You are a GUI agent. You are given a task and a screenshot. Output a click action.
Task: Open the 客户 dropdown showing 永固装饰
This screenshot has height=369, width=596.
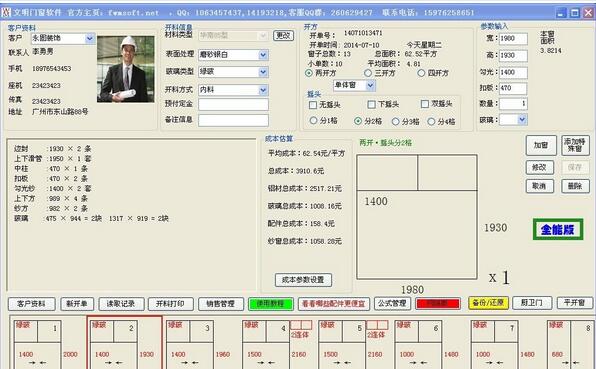click(63, 38)
